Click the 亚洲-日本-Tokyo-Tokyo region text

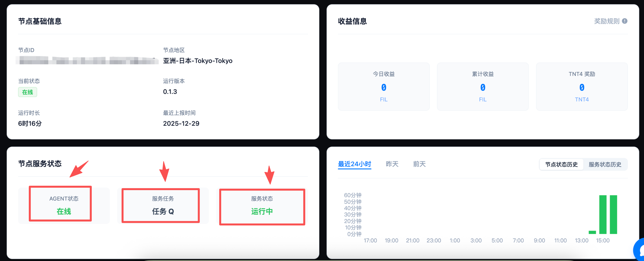197,61
